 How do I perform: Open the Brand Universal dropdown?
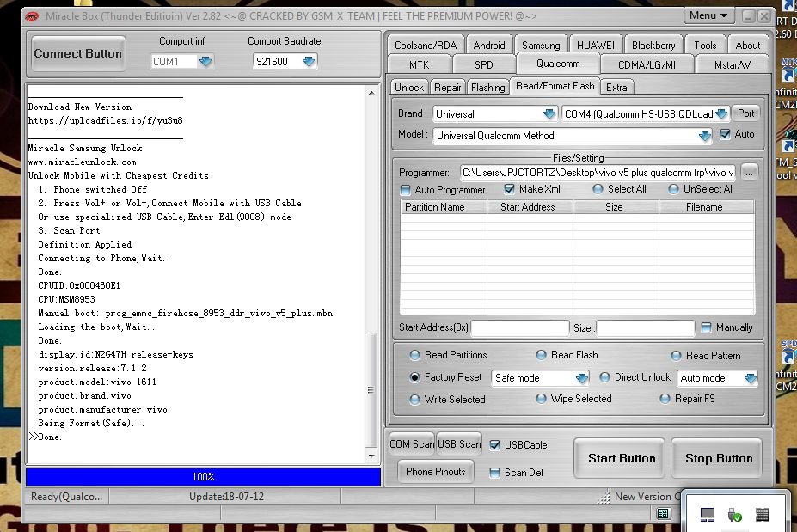tap(549, 113)
